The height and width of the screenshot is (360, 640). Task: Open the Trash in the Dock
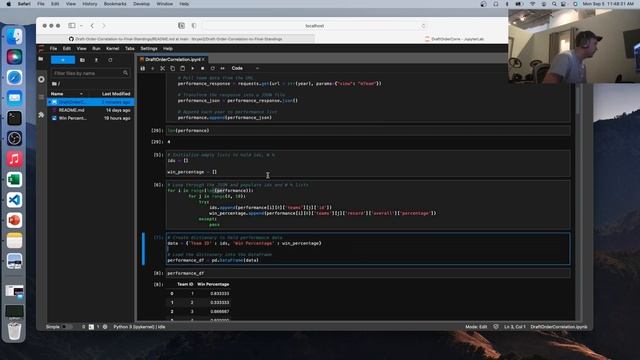click(14, 331)
